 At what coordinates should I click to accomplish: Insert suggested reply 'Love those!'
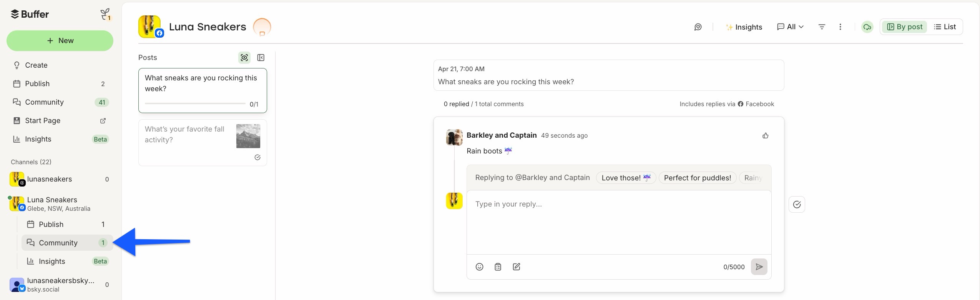[x=626, y=178]
